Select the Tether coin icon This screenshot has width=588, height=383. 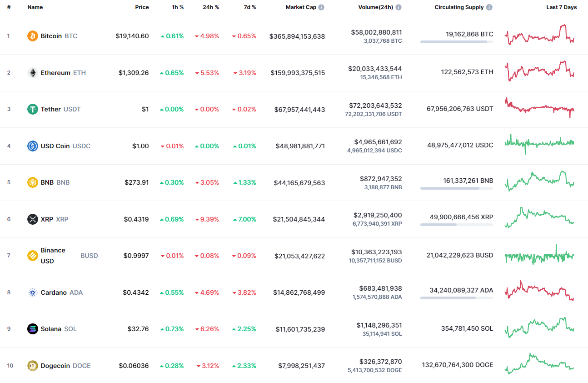31,109
